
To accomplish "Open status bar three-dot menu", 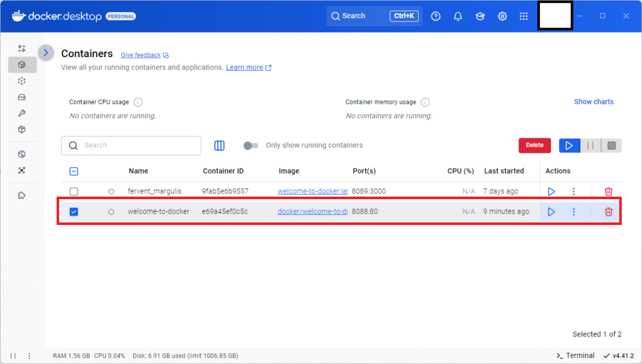I will coord(29,356).
